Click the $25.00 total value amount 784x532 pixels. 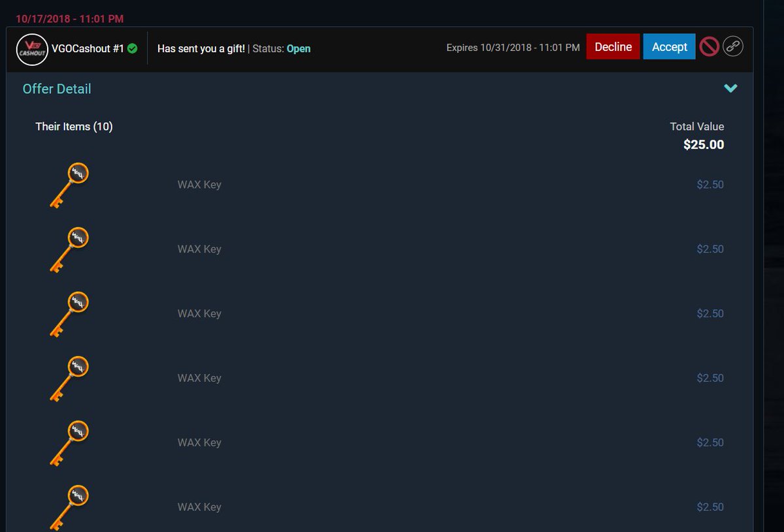point(704,145)
